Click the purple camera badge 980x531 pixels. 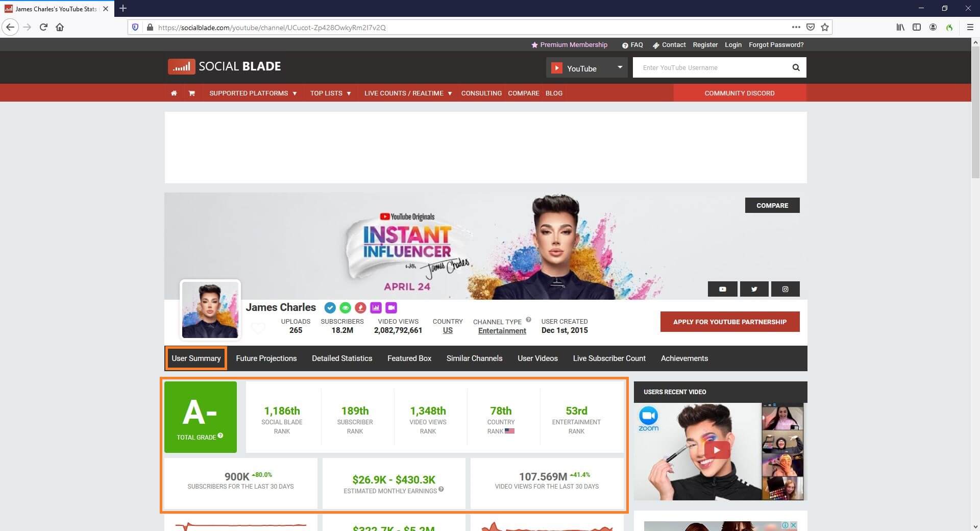tap(391, 308)
